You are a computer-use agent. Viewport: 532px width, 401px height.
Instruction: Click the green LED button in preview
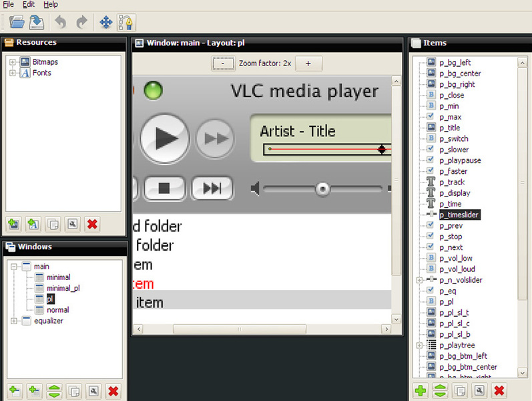[154, 90]
